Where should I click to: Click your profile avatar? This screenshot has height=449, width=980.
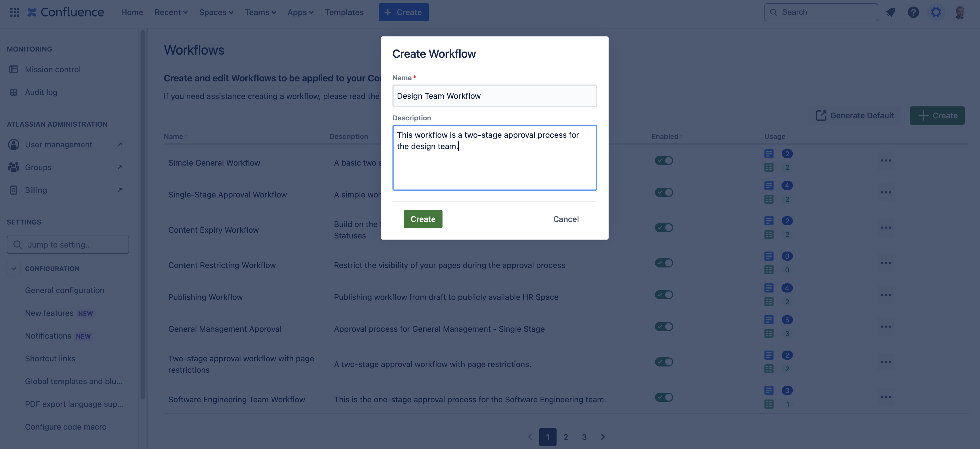(x=960, y=12)
